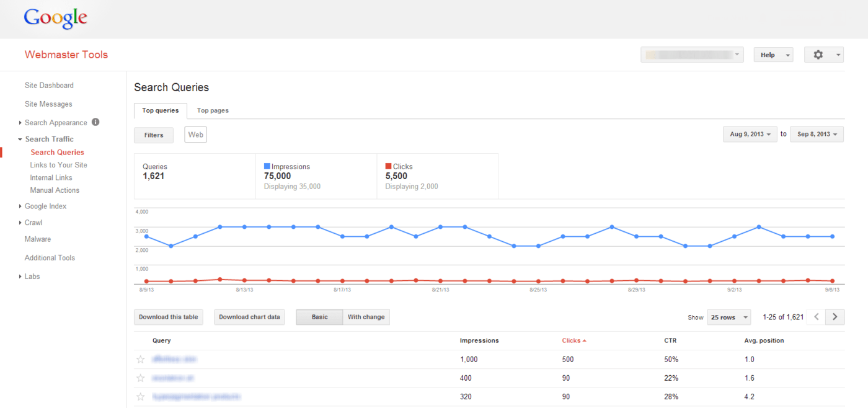Click the Webmaster Tools title link
Viewport: 868px width, 408px height.
(66, 55)
